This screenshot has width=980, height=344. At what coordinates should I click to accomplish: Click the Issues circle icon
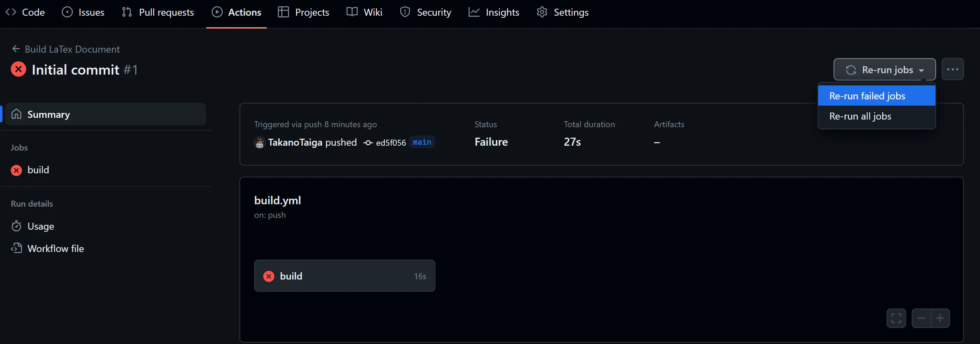click(67, 12)
